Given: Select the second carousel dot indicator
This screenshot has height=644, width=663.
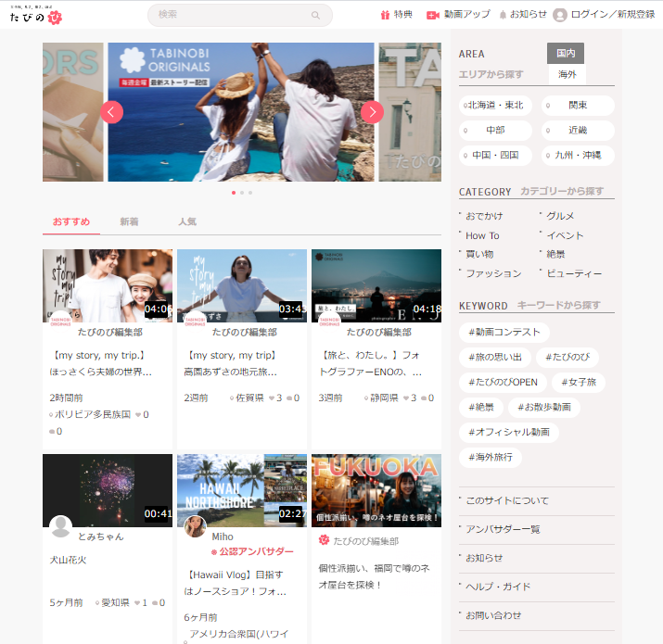Looking at the screenshot, I should tap(241, 193).
